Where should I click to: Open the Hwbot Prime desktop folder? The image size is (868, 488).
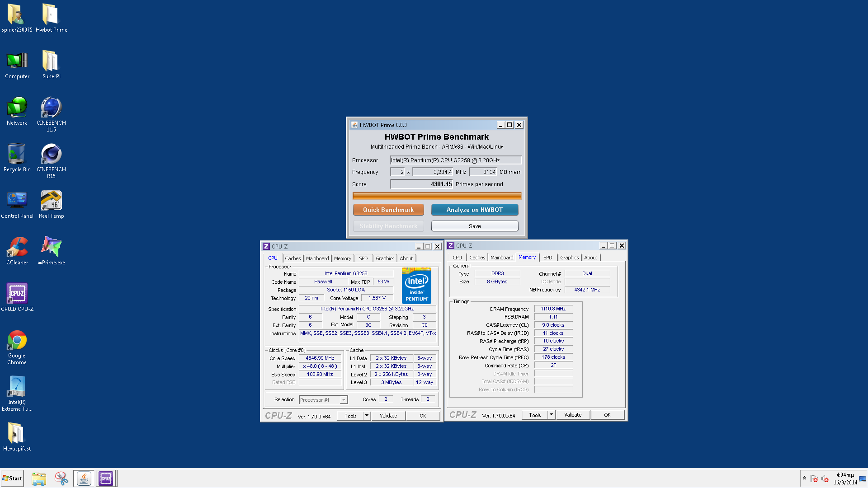click(51, 18)
